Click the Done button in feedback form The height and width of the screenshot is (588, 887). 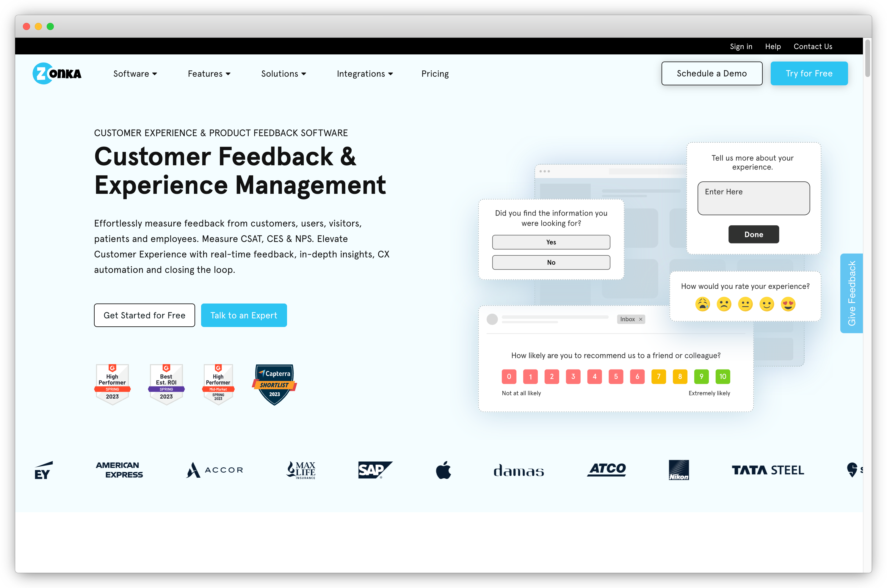pyautogui.click(x=754, y=234)
